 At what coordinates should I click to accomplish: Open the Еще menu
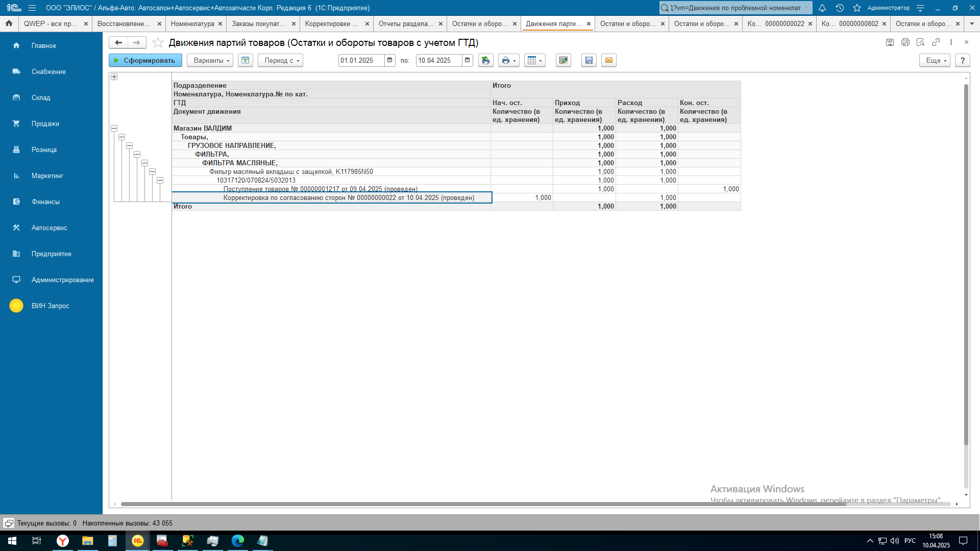(x=935, y=60)
